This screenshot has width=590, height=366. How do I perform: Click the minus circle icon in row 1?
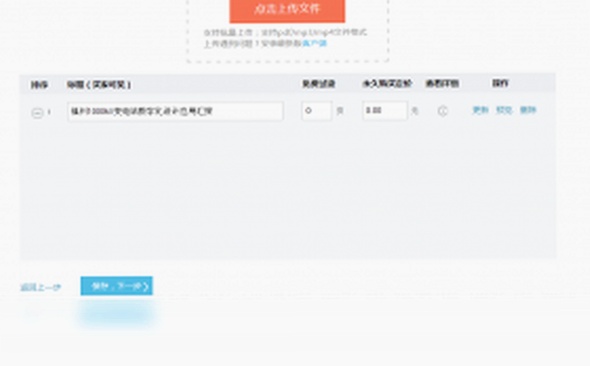coord(37,112)
